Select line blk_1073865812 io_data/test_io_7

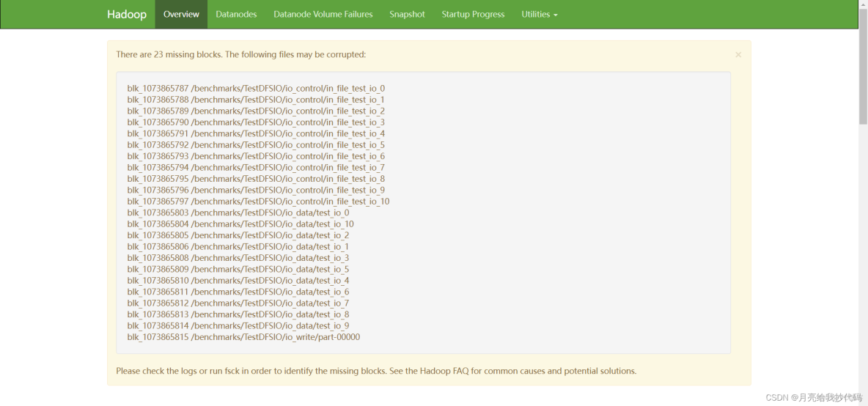(238, 303)
